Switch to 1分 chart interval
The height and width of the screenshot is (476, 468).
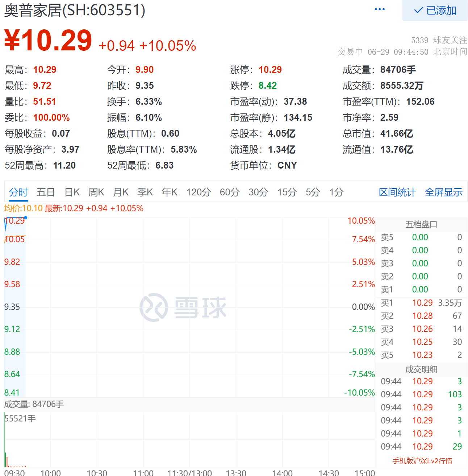[x=336, y=192]
